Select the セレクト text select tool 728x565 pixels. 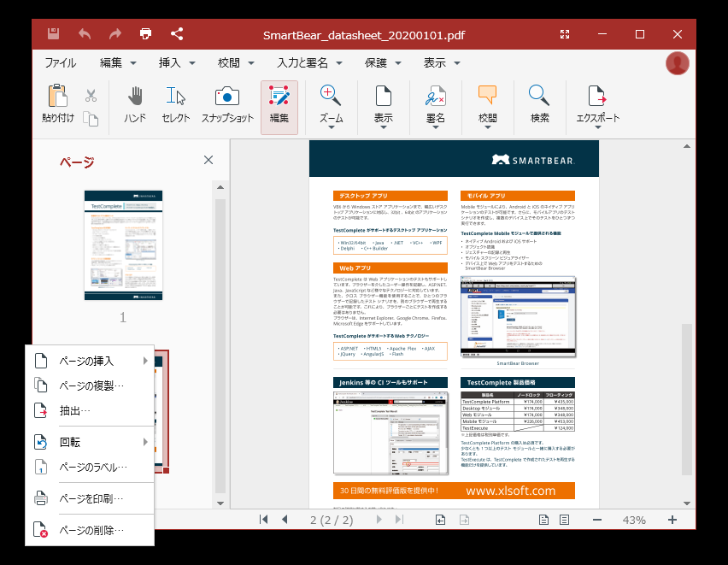(x=175, y=105)
